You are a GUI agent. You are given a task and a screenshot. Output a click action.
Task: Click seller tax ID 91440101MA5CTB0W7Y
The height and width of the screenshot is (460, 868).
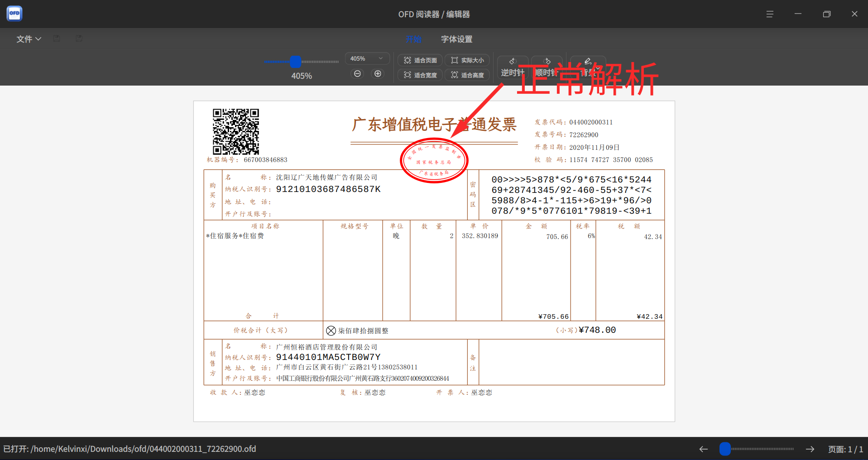tap(328, 357)
